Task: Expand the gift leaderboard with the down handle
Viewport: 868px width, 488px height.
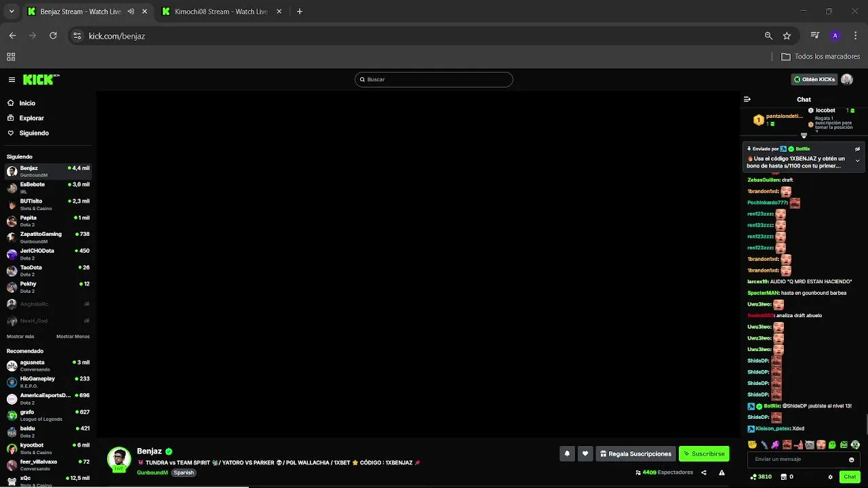Action: coord(804,136)
